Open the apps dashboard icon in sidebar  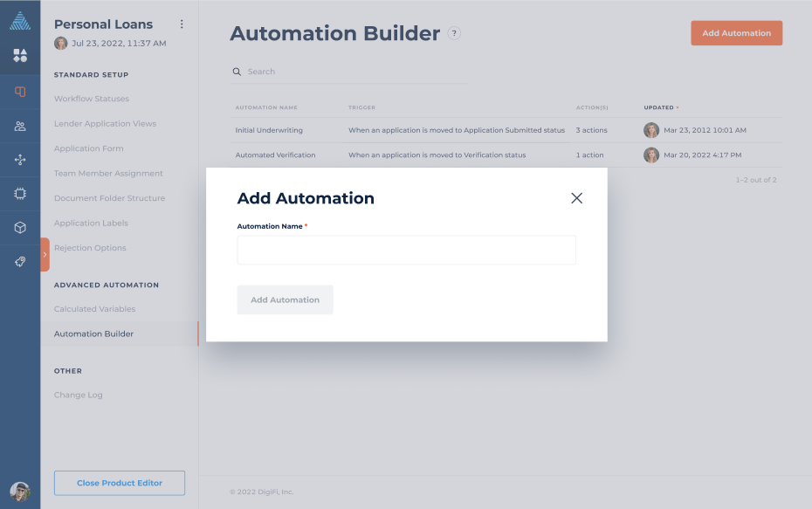(20, 55)
